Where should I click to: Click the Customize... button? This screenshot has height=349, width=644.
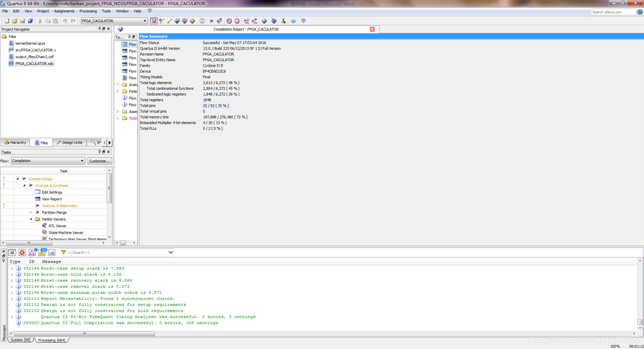100,161
